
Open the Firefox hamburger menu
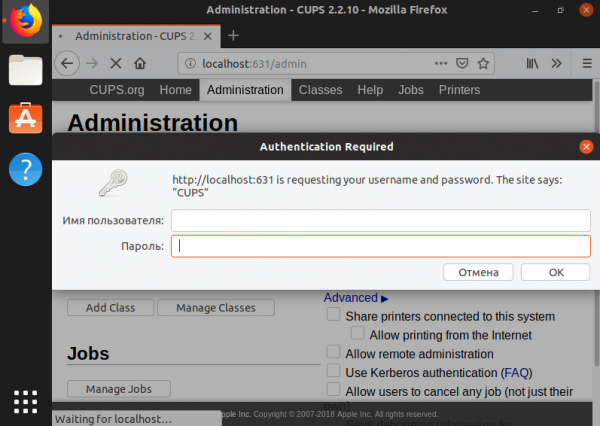587,64
